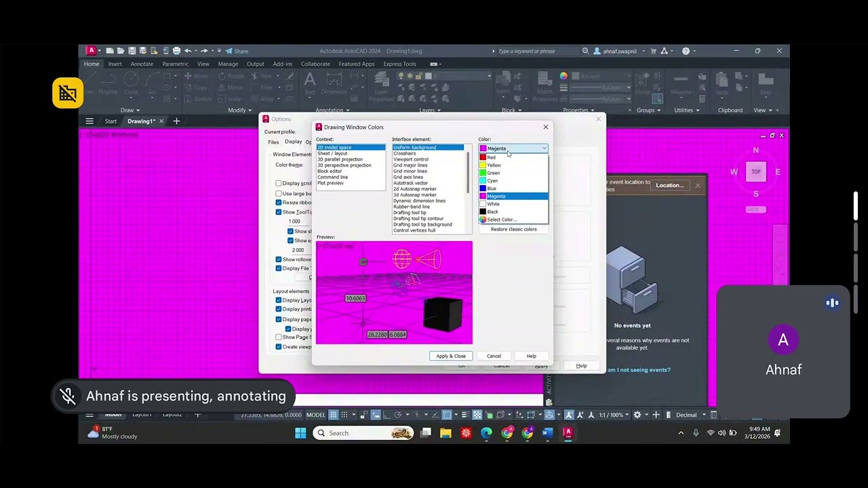Screen dimensions: 868x488
Task: Toggle the 'Create viewp' checkbox in Options
Action: pos(279,346)
